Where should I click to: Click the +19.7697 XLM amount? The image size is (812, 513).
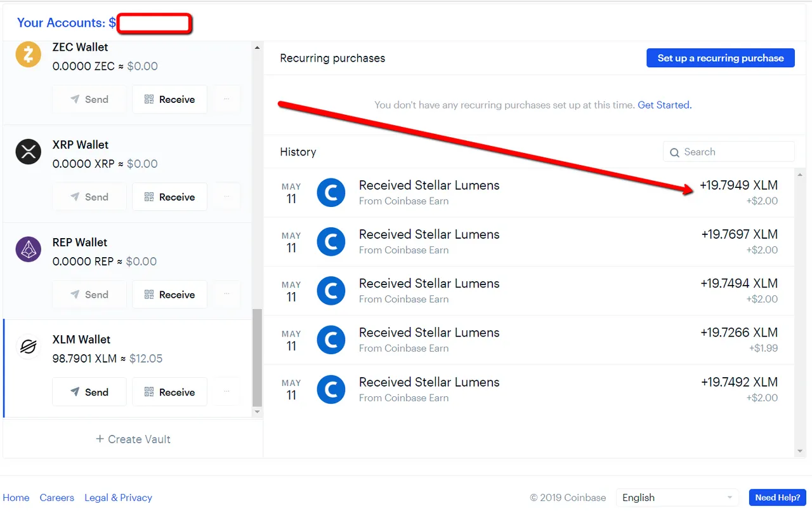[x=739, y=234]
